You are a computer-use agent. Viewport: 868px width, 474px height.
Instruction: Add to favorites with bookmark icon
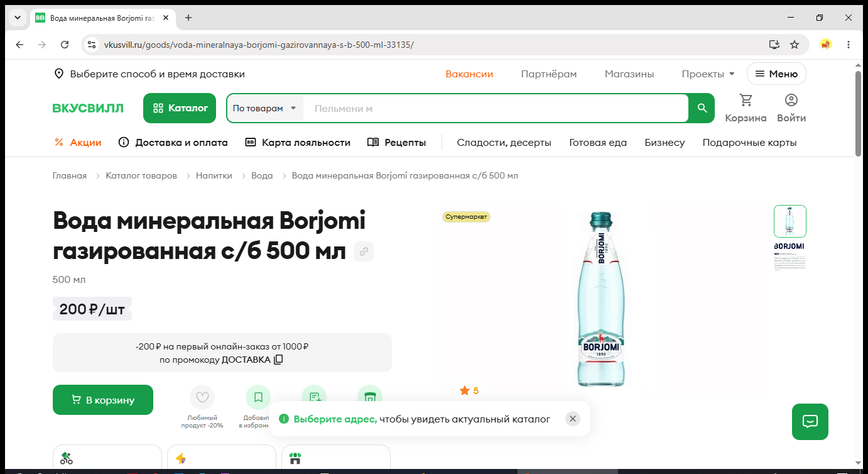258,397
